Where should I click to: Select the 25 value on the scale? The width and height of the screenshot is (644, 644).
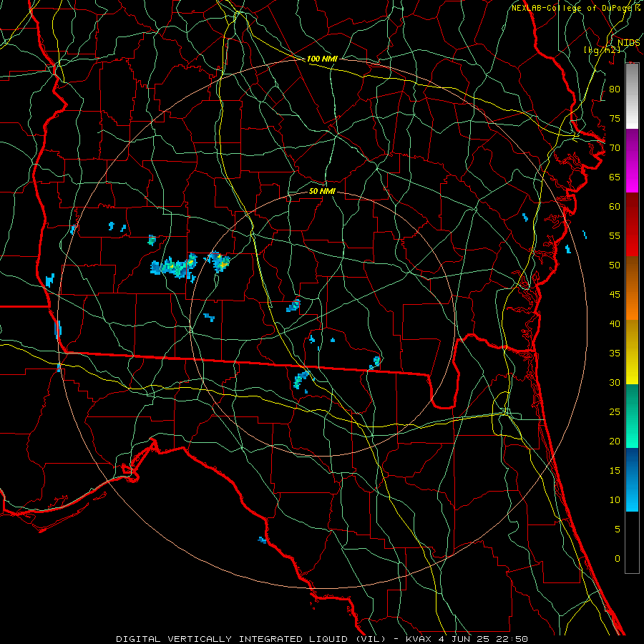pos(615,412)
